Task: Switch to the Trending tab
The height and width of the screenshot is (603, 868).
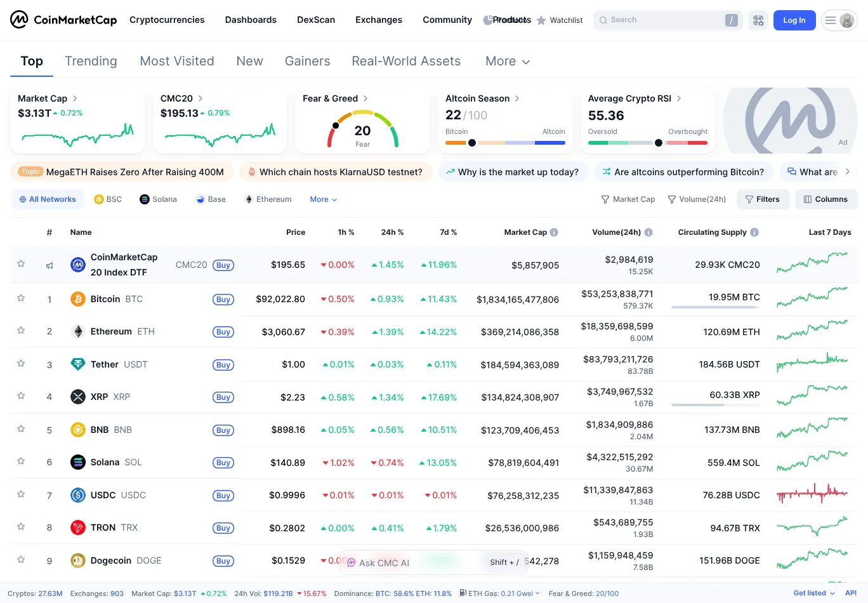Action: point(91,62)
